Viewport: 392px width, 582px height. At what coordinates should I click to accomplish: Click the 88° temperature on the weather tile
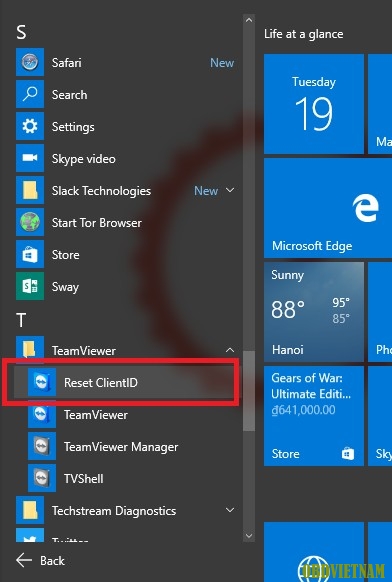[288, 309]
